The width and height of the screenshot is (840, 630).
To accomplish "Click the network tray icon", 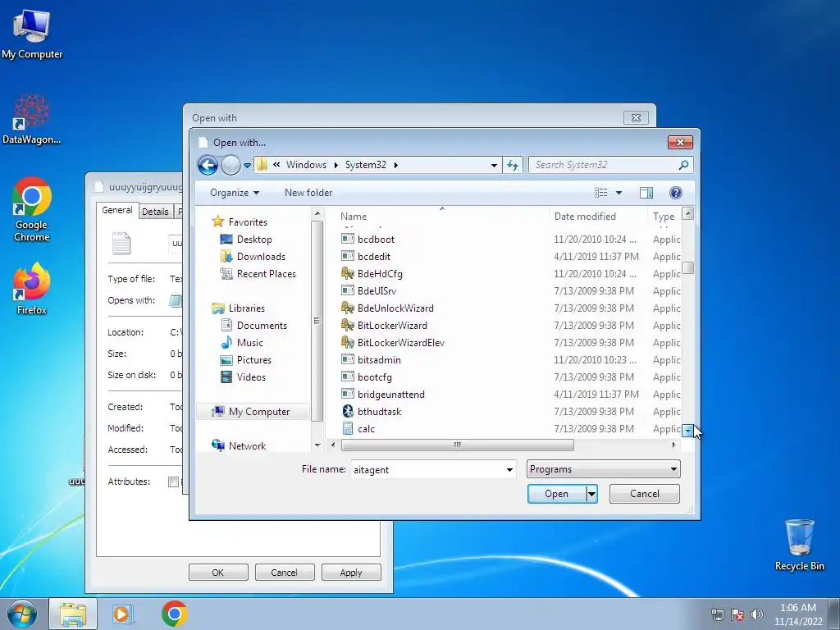I will 717,614.
